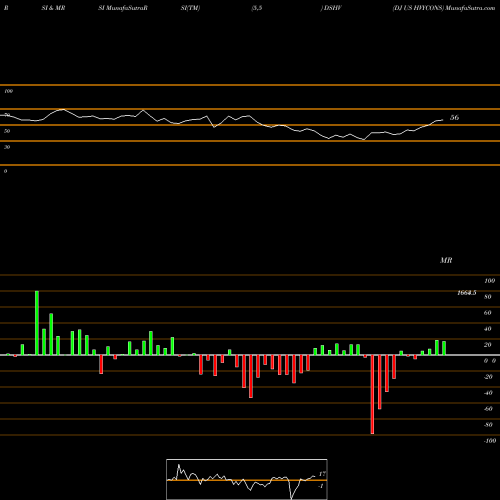Viewport: 500px width, 500px height.
Task: Click the 17 value in mini chart
Action: pos(322,474)
